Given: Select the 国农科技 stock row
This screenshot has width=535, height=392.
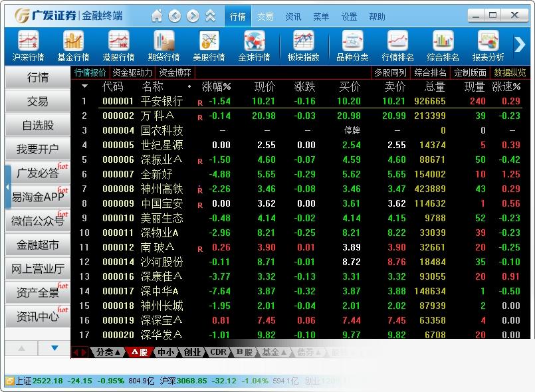Looking at the screenshot, I should 300,130.
